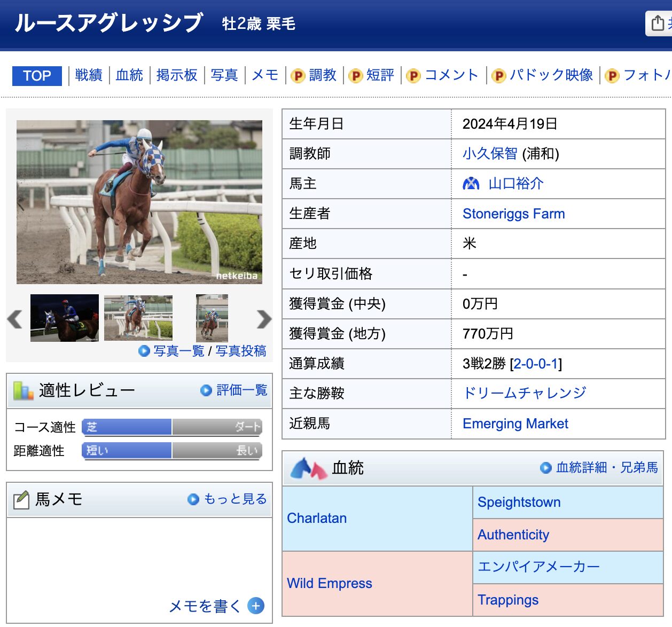Click the premium P icon beside 調教
The height and width of the screenshot is (627, 672).
coord(298,76)
